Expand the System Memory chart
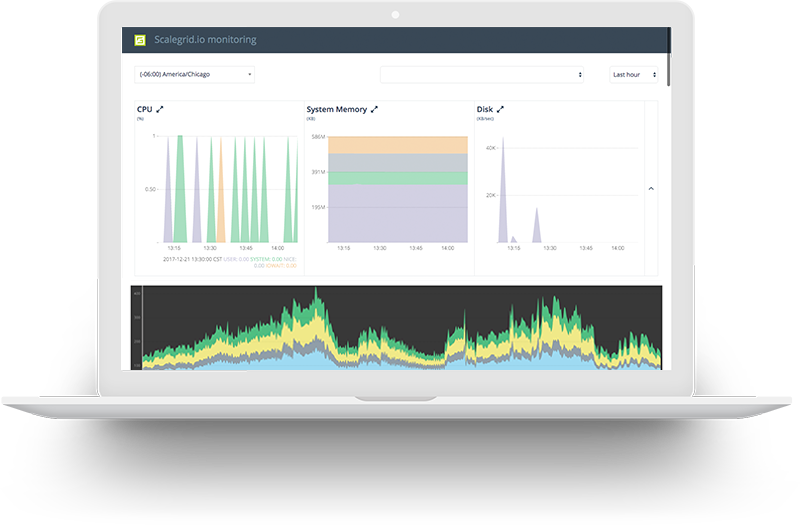 coord(375,109)
